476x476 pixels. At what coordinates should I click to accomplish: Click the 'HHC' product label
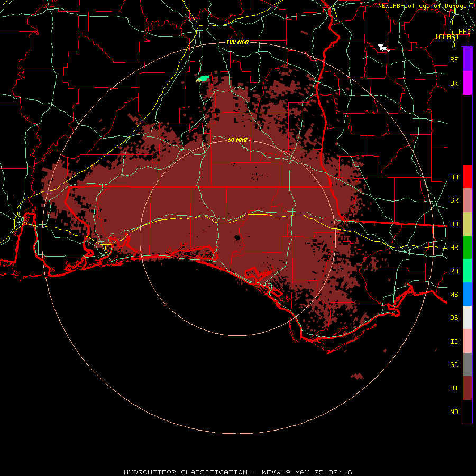pyautogui.click(x=464, y=32)
